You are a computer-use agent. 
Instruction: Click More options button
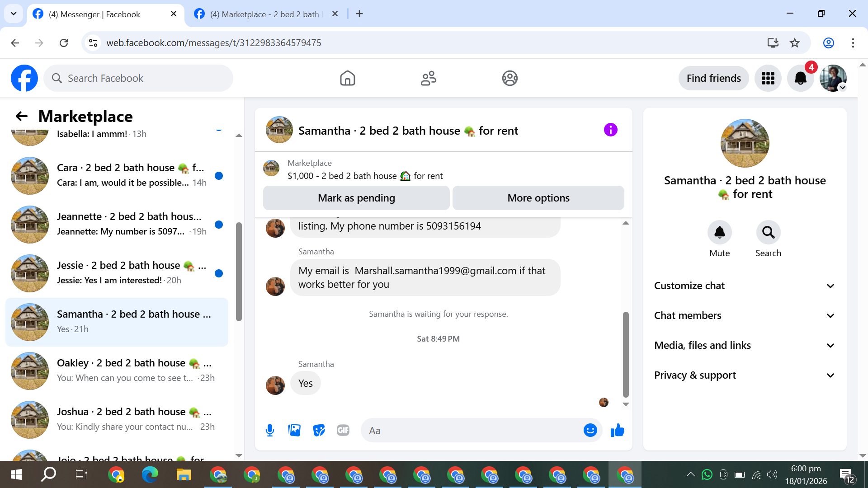point(538,198)
